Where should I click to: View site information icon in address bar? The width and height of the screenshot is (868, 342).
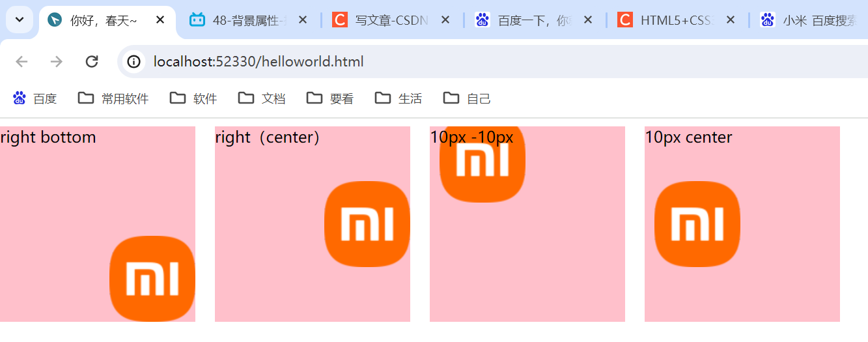133,62
